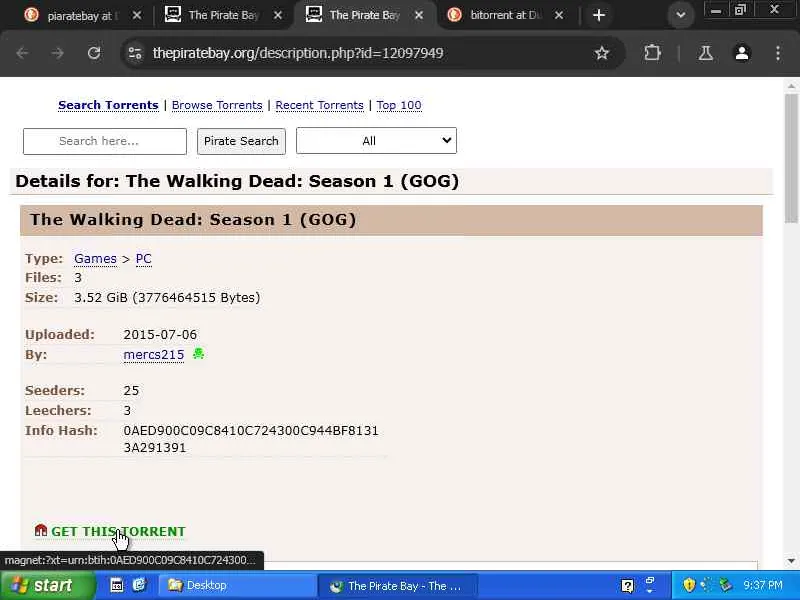Open a new tab with plus icon
The width and height of the screenshot is (800, 600).
point(599,15)
